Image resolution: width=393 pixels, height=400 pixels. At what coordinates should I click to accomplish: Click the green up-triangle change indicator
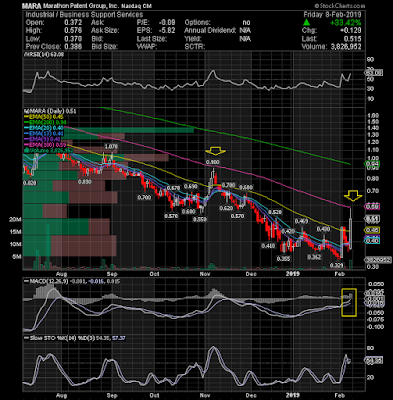(x=307, y=23)
